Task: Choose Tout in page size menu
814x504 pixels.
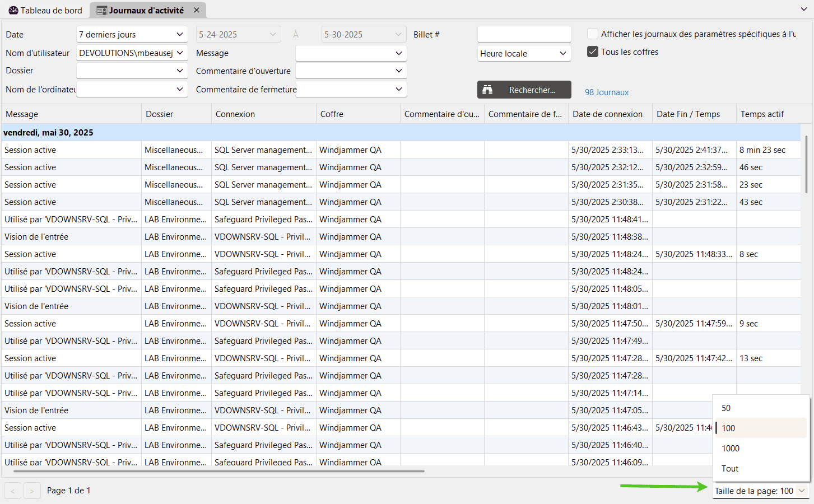Action: tap(730, 468)
